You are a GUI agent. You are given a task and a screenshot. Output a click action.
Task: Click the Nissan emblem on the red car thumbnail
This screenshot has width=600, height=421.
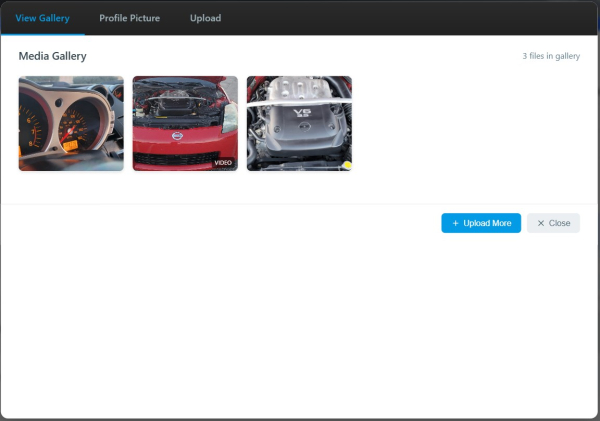tap(177, 135)
